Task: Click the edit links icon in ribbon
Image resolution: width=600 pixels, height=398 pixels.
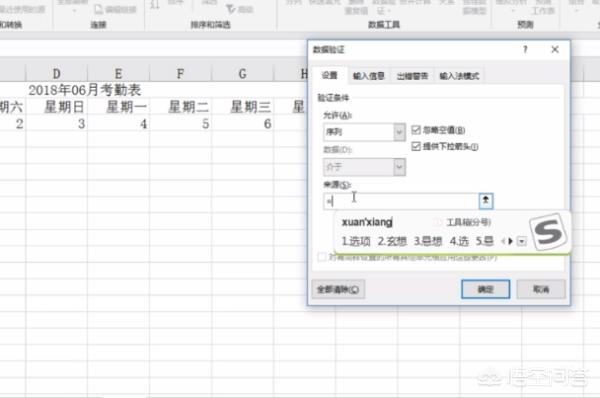Action: 98,9
